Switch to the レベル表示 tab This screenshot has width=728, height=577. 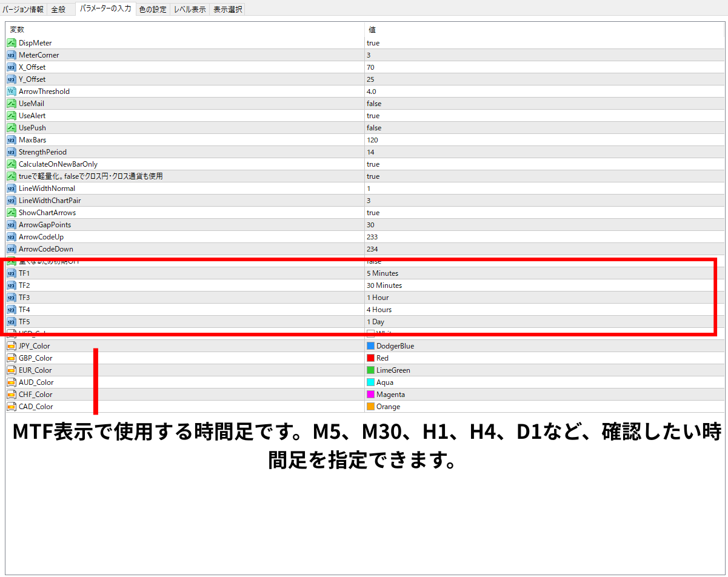190,10
